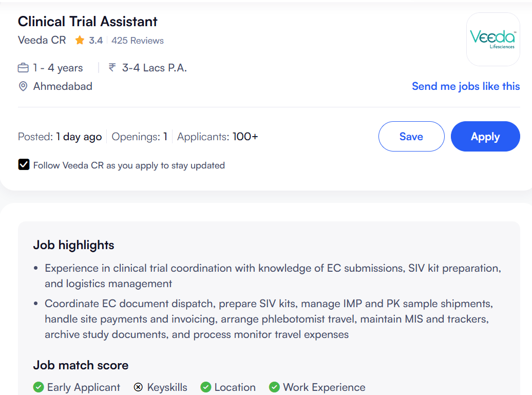Uncheck Follow Veeda CR checkbox
This screenshot has height=395, width=532.
24,164
